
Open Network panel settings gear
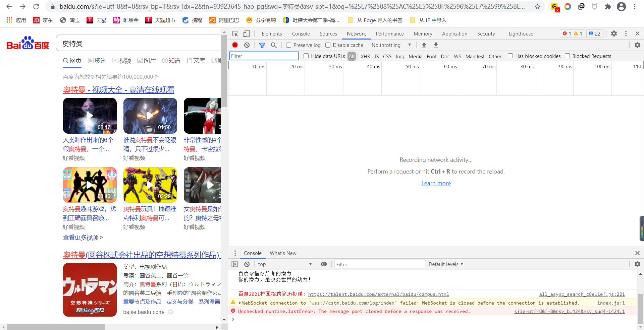point(637,45)
